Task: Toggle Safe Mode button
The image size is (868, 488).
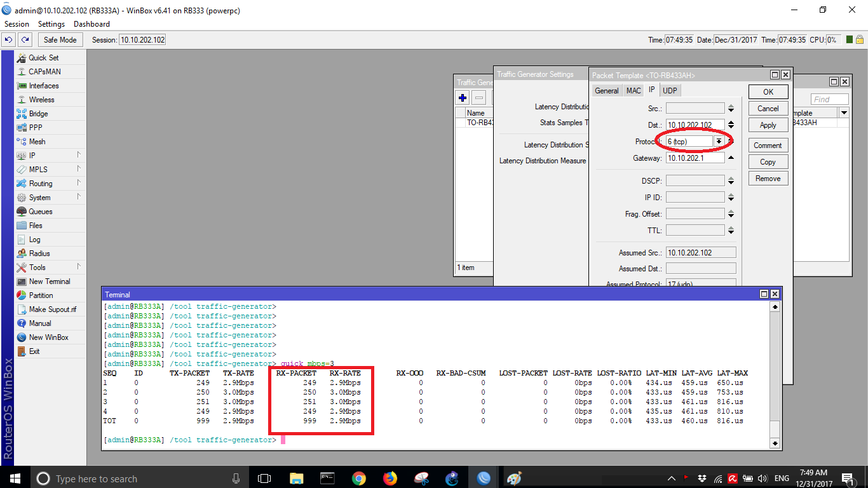Action: (60, 40)
